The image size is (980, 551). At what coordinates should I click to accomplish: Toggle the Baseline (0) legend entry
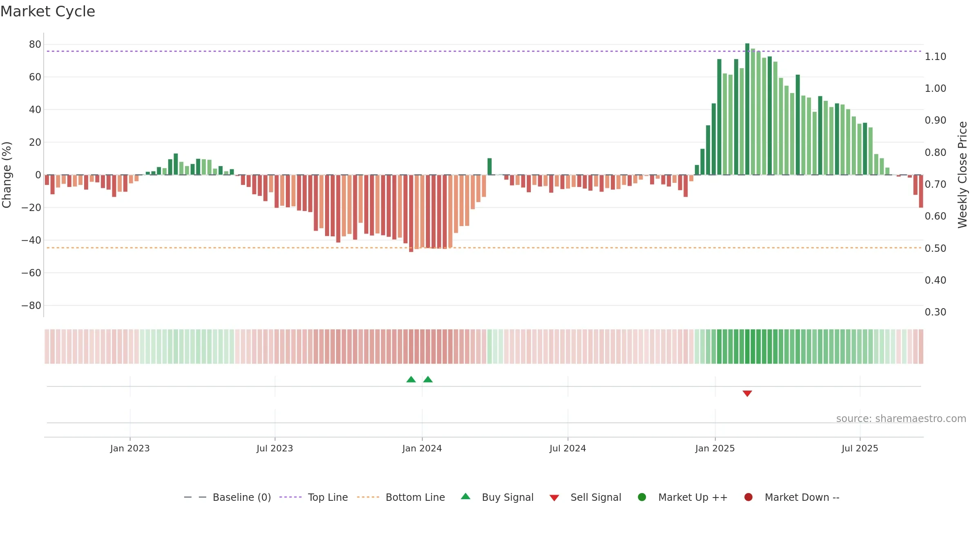coord(227,497)
